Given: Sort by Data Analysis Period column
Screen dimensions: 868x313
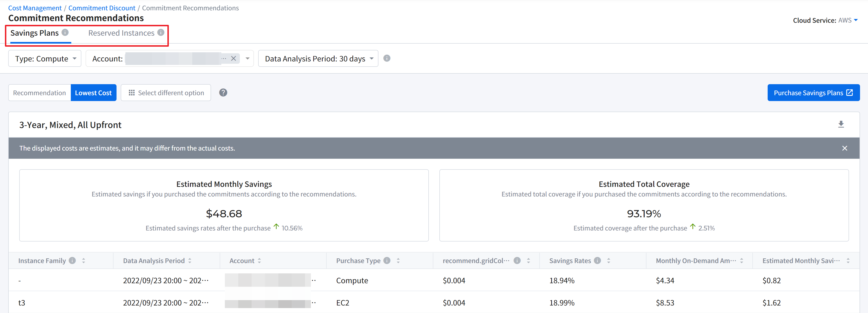Looking at the screenshot, I should tap(190, 260).
